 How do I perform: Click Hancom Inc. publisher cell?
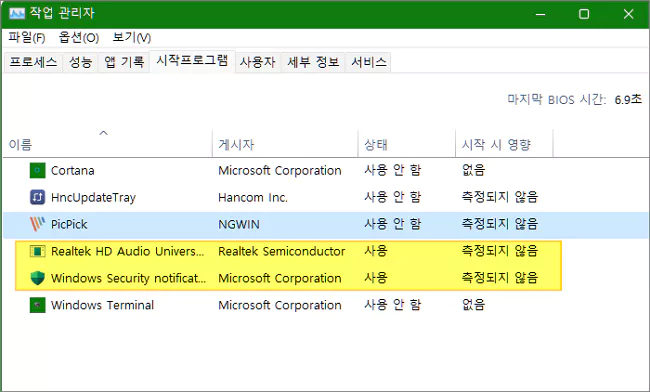(252, 197)
